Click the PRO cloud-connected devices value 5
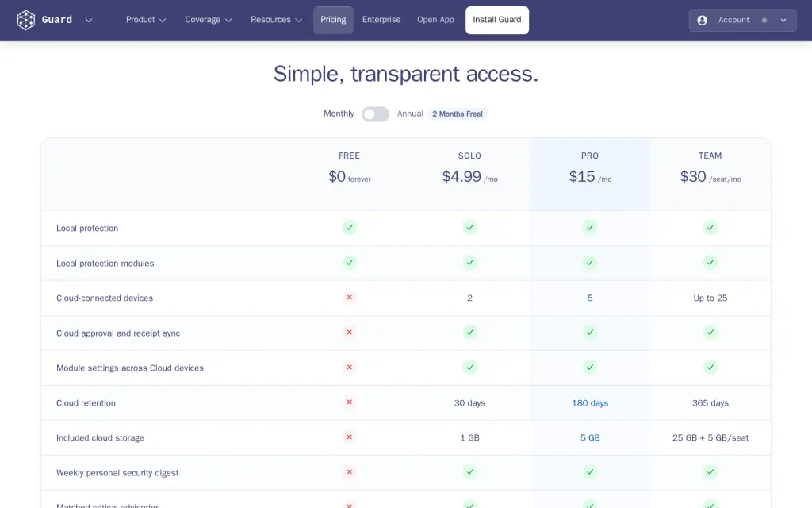 (590, 298)
